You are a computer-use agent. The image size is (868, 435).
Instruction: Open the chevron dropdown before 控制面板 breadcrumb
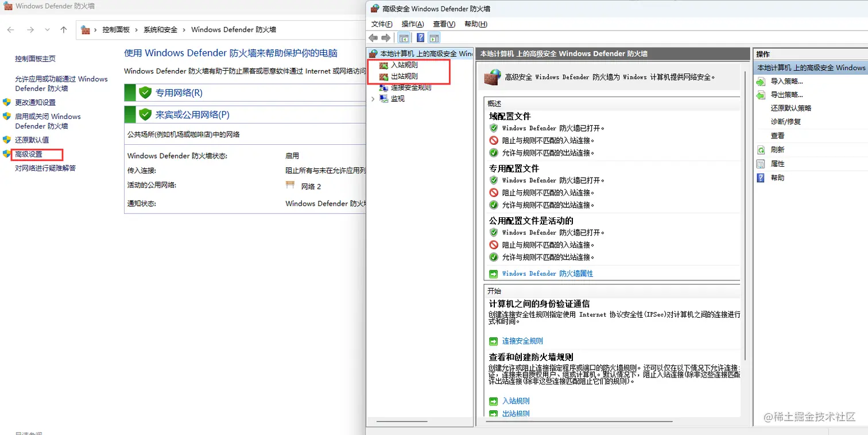[x=96, y=29]
